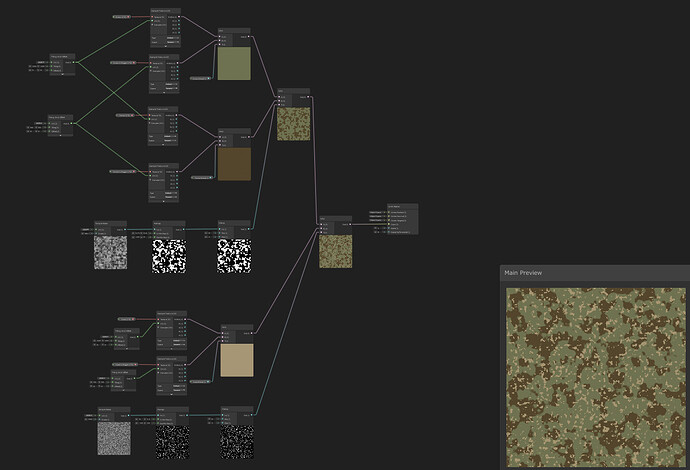Click the Main Preview panel title bar
This screenshot has width=690, height=470.
click(595, 273)
